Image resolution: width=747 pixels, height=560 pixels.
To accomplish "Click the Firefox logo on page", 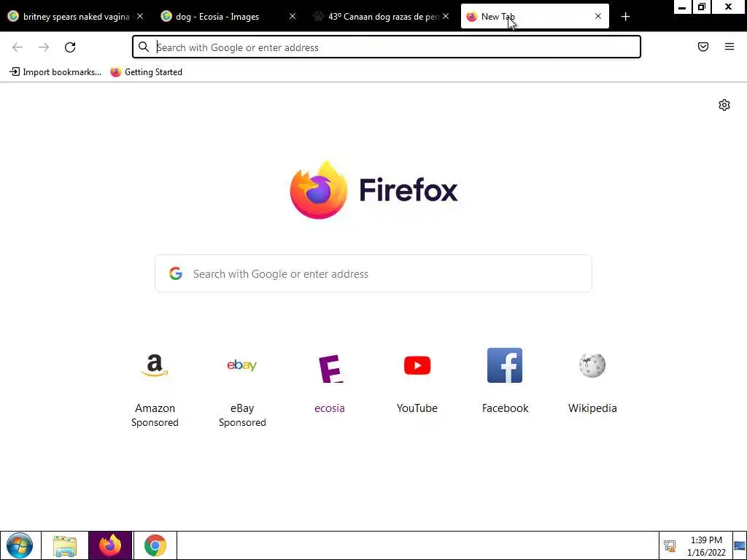I will click(x=373, y=190).
